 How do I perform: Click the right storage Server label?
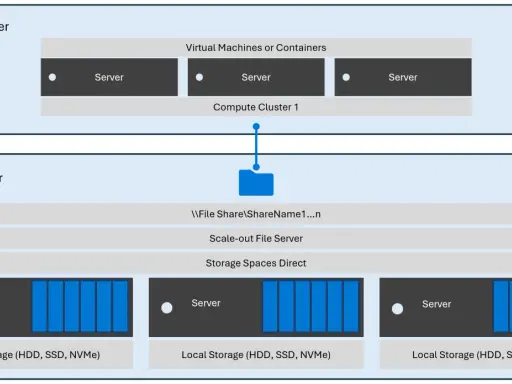(x=436, y=304)
